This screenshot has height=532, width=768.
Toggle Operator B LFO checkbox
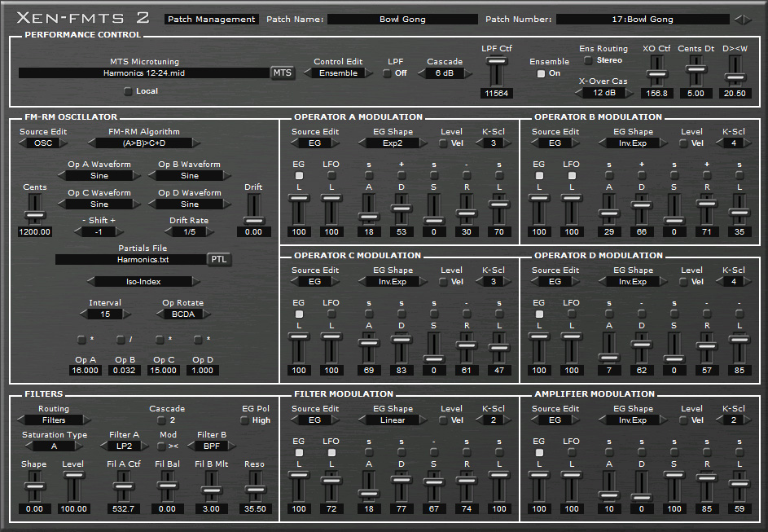point(572,175)
